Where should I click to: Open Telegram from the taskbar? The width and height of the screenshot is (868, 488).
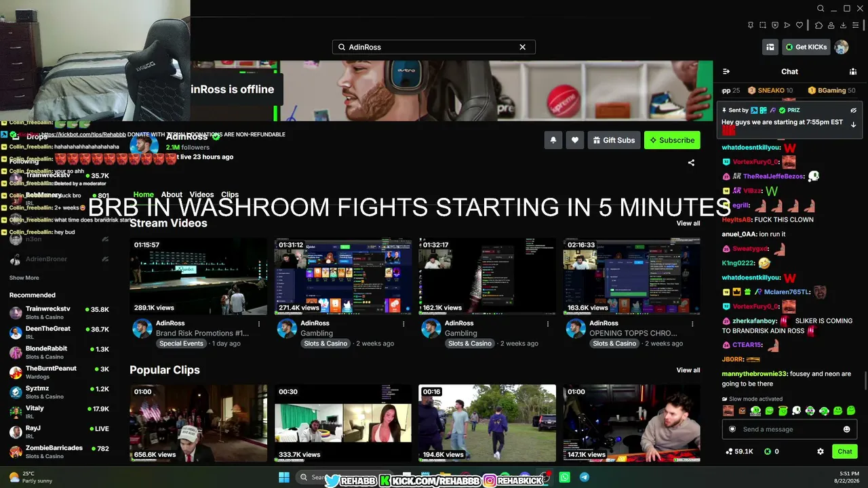pos(584,477)
